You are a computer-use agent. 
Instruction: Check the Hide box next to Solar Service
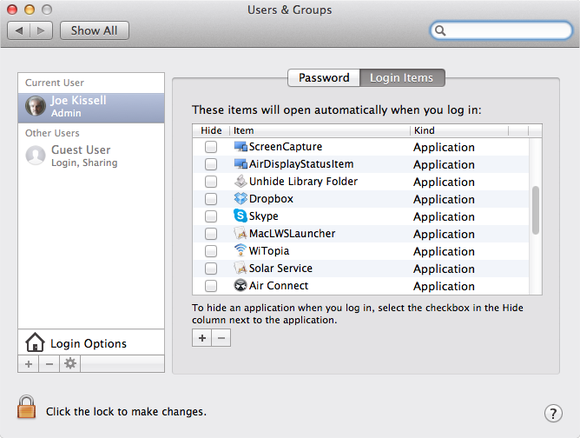pos(211,268)
